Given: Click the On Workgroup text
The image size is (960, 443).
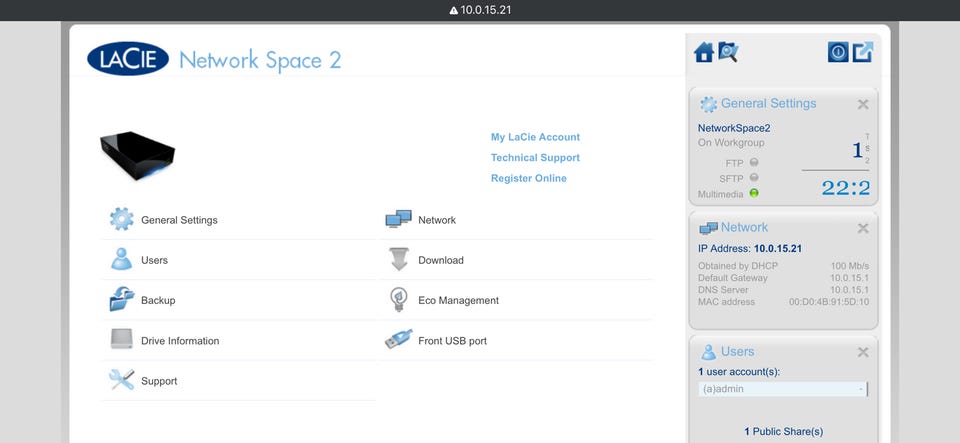Looking at the screenshot, I should click(x=731, y=143).
